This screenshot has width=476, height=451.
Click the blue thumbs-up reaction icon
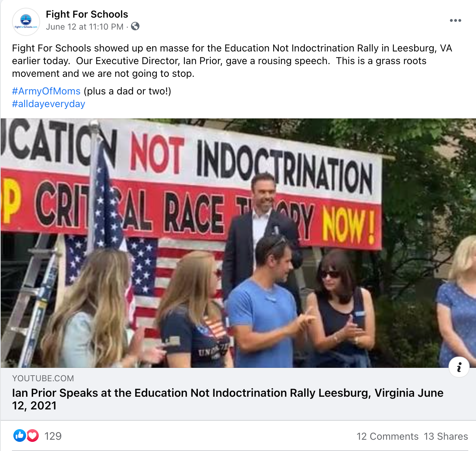click(x=20, y=436)
